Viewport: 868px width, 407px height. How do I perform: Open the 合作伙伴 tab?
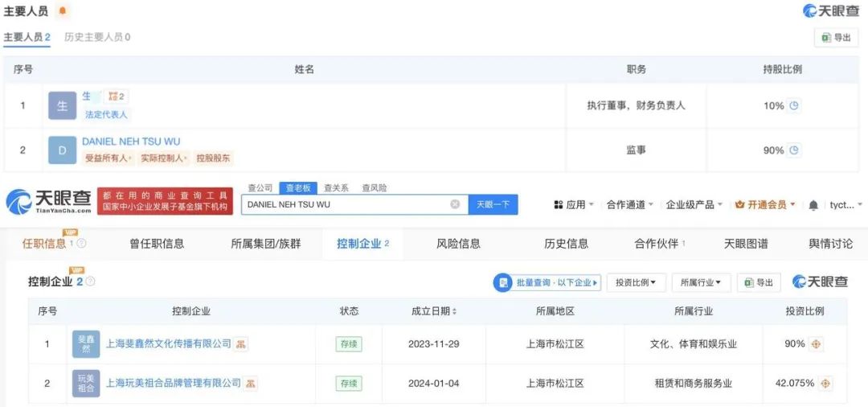660,244
